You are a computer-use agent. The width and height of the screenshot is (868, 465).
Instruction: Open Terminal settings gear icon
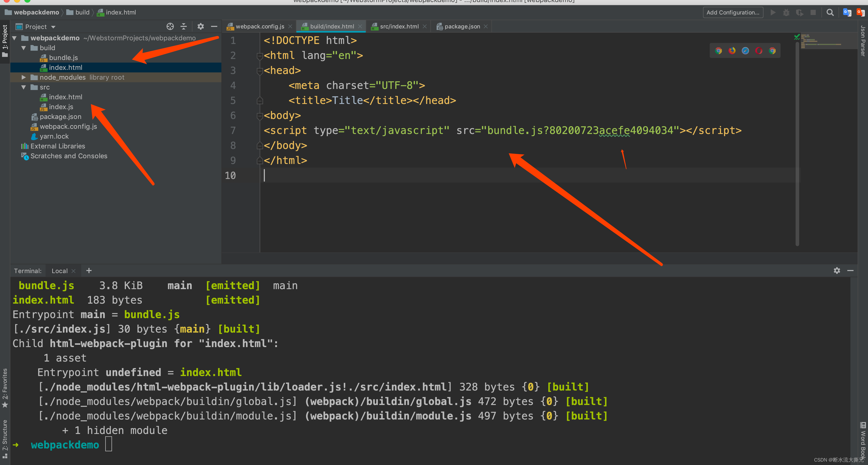coord(837,270)
